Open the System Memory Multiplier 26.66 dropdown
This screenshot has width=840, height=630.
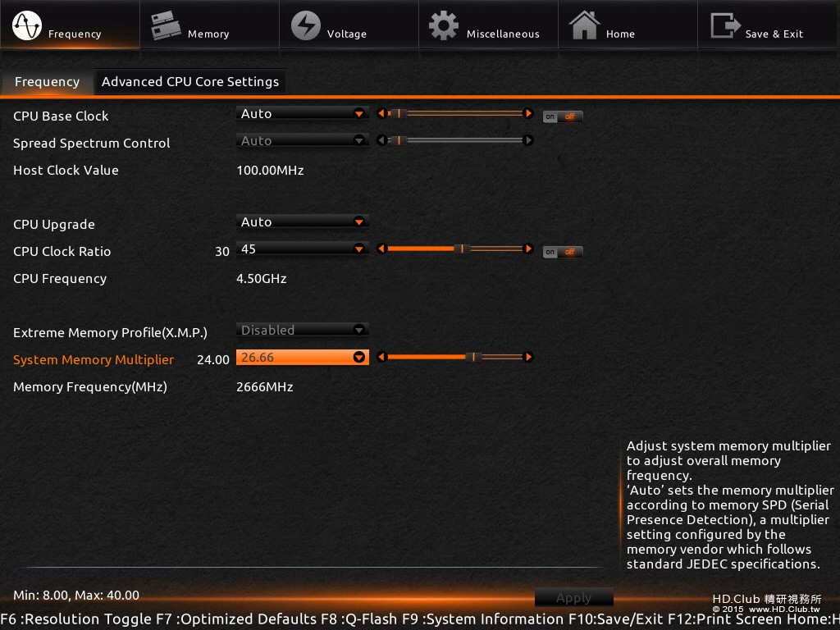(x=302, y=357)
